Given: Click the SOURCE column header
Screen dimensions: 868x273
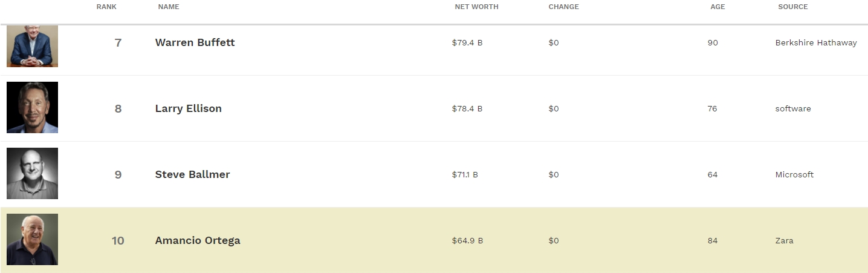Looking at the screenshot, I should click(x=792, y=7).
